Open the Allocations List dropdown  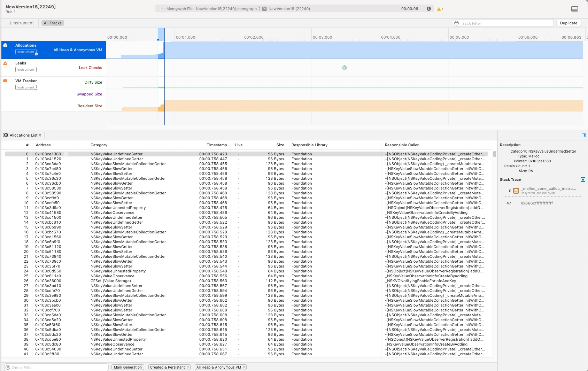[x=23, y=135]
